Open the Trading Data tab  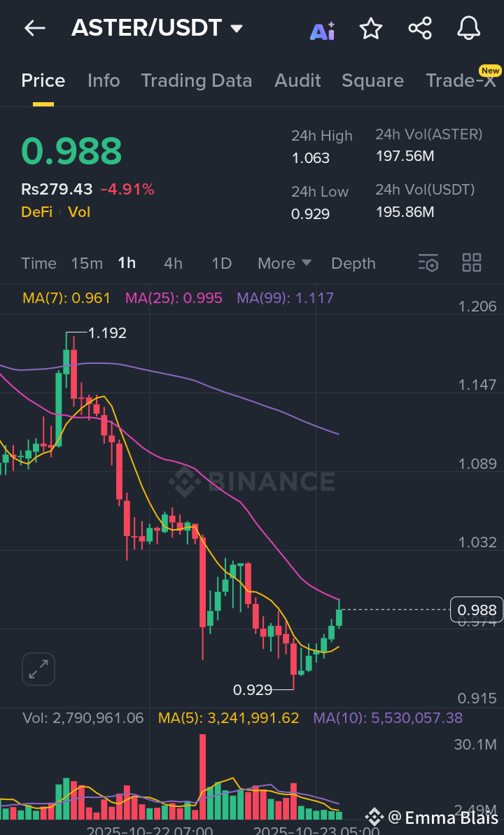coord(197,80)
